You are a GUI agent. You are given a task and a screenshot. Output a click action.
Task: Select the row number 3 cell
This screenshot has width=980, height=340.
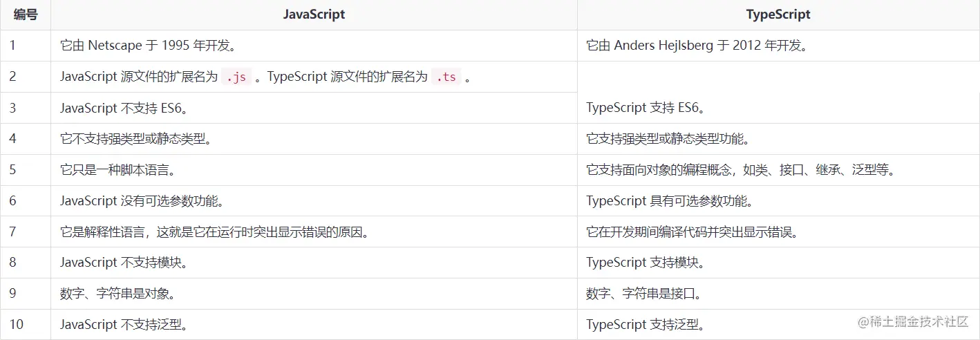point(26,108)
